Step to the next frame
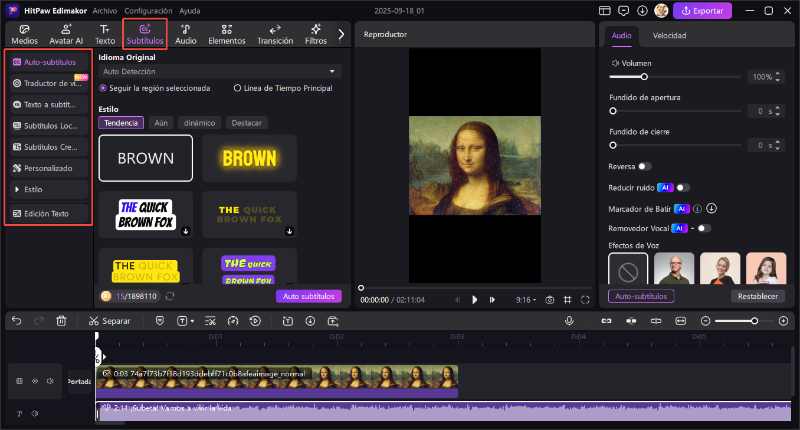800x430 pixels. [x=492, y=300]
